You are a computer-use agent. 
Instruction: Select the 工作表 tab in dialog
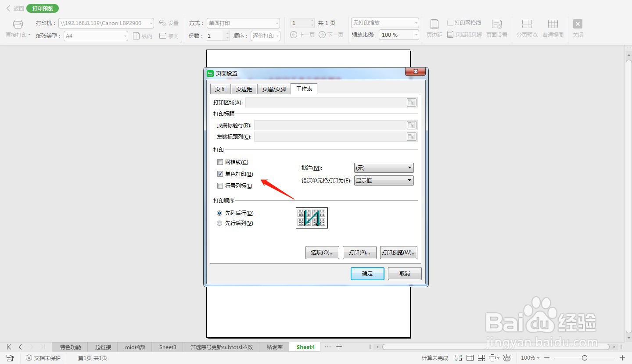(x=304, y=89)
